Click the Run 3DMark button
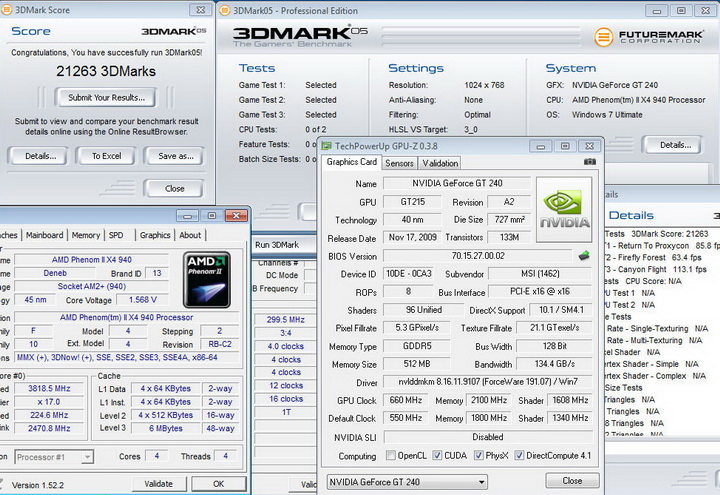The width and height of the screenshot is (720, 495). (283, 245)
